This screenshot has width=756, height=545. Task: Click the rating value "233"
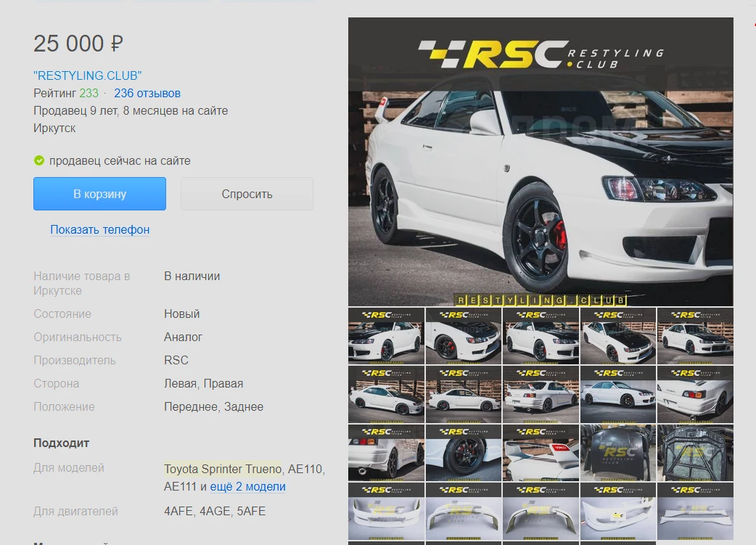coord(89,93)
